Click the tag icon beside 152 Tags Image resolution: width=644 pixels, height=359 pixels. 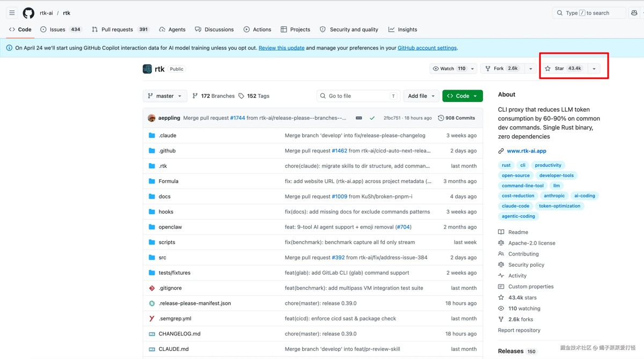(x=241, y=96)
